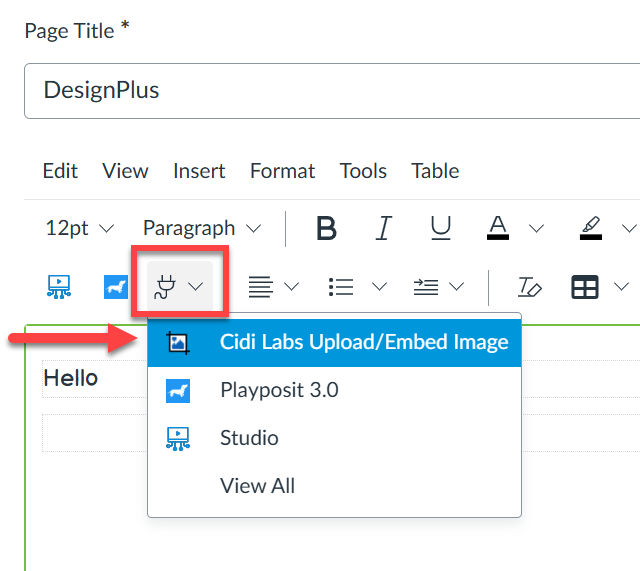640x571 pixels.
Task: Click the clear formatting icon
Action: point(529,287)
